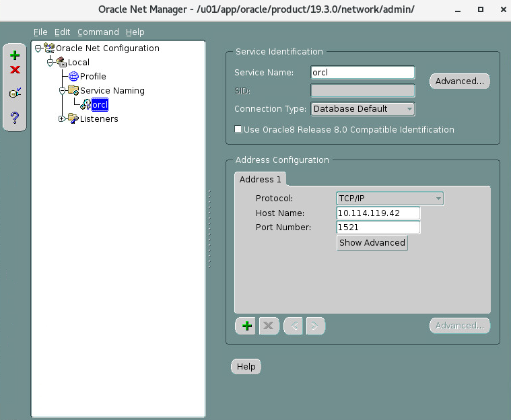511x420 pixels.
Task: Click the question mark Help icon in left toolbar
Action: pyautogui.click(x=15, y=117)
